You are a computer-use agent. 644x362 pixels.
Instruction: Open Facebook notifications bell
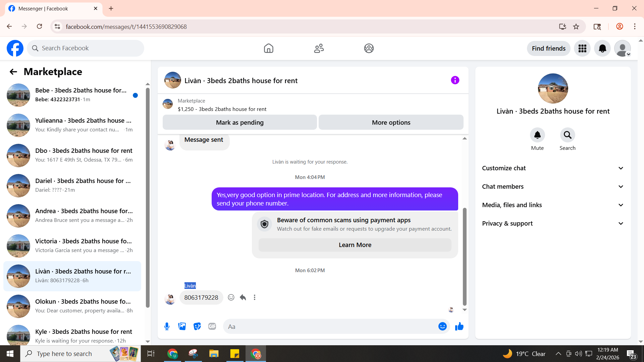[602, 49]
